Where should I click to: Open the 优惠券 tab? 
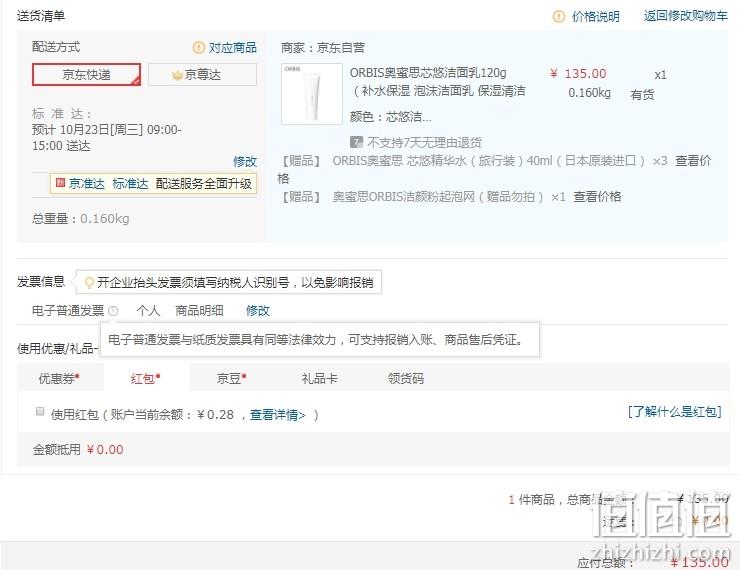pyautogui.click(x=59, y=378)
